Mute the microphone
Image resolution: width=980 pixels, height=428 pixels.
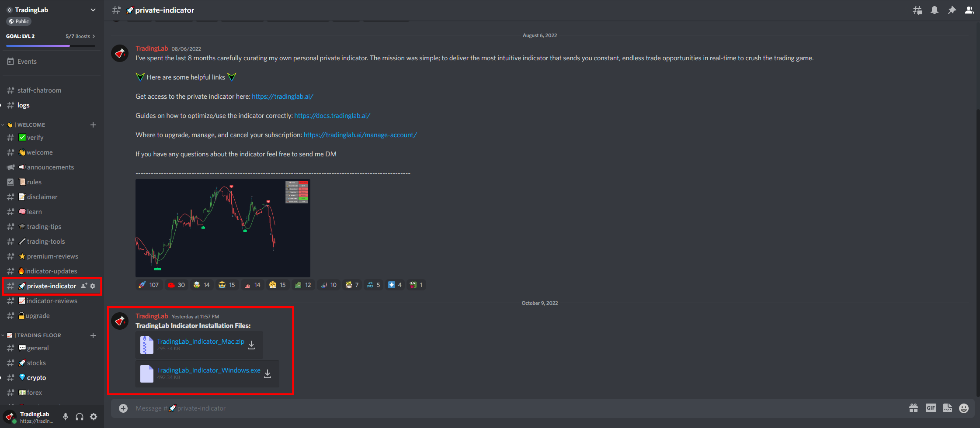click(66, 417)
